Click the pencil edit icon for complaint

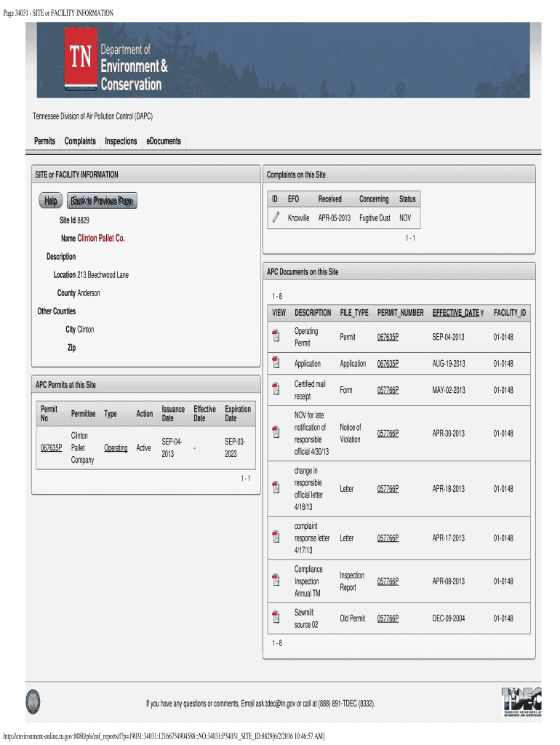click(276, 217)
